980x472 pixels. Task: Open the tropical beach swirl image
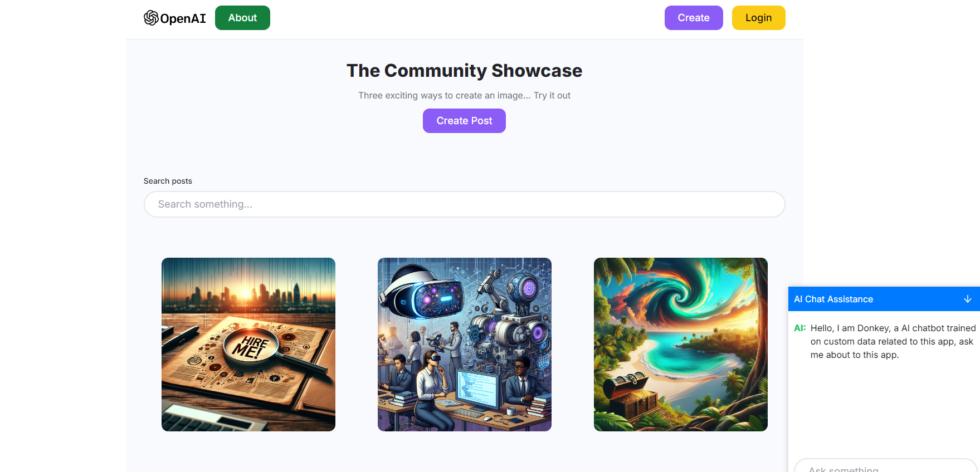pos(681,345)
